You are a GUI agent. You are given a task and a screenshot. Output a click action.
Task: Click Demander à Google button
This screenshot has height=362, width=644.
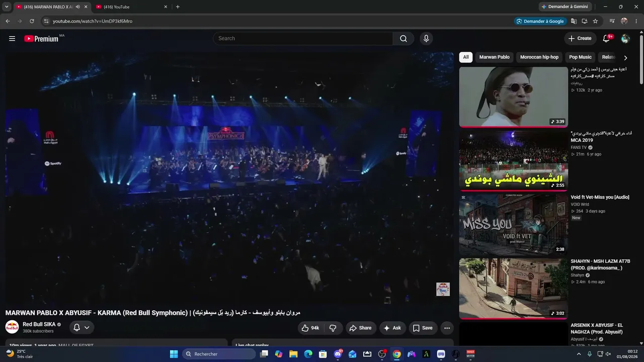pyautogui.click(x=540, y=21)
